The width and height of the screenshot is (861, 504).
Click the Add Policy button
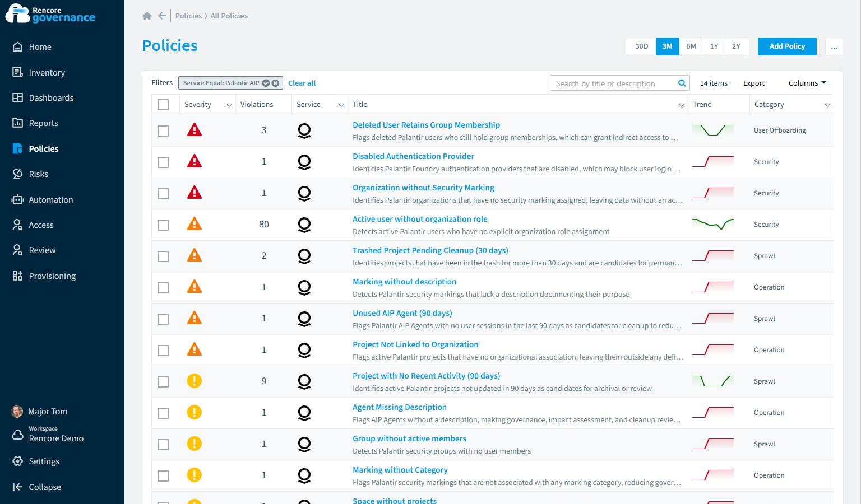coord(787,46)
